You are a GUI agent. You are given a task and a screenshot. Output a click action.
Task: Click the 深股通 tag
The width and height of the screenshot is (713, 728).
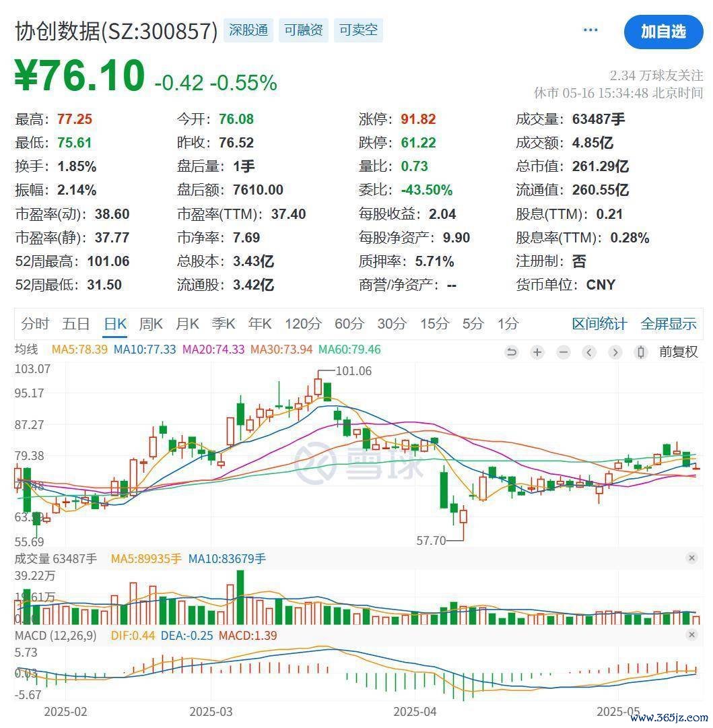tap(248, 30)
